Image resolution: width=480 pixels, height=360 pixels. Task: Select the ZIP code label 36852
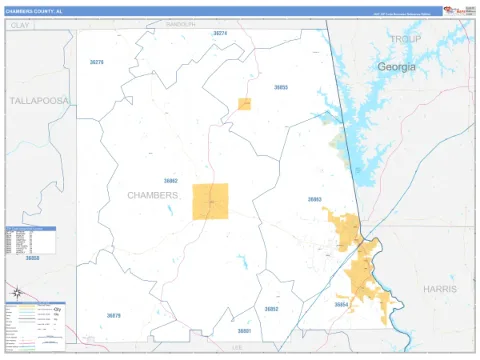[x=271, y=309]
